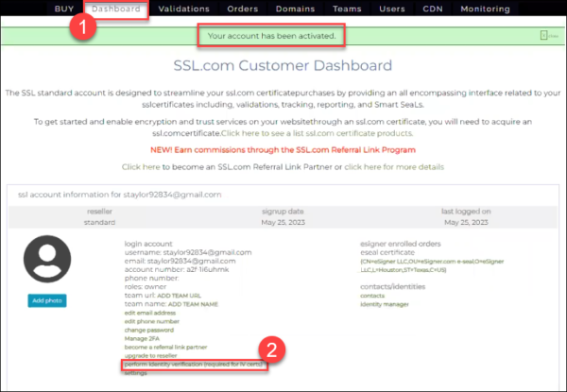Open the identity manager link
The width and height of the screenshot is (567, 392).
pyautogui.click(x=385, y=304)
